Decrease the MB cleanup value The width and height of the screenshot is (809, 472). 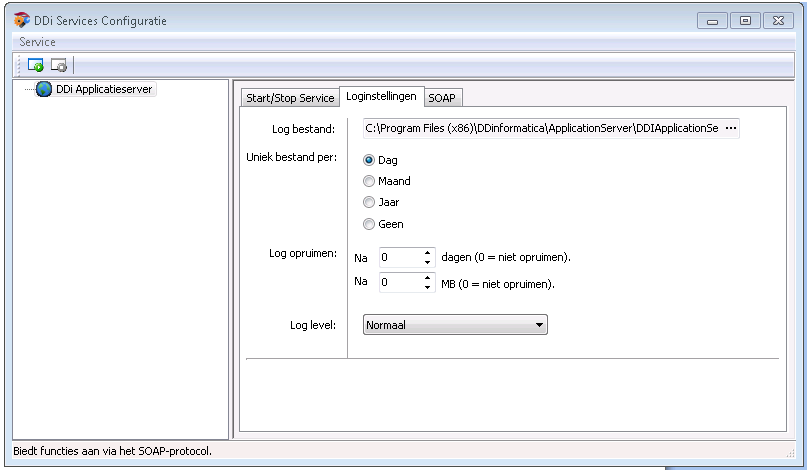coord(428,288)
